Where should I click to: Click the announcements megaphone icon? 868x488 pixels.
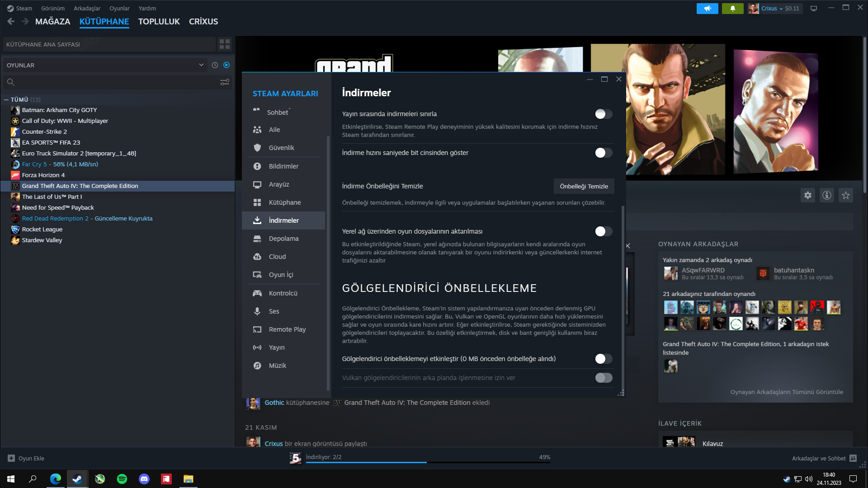707,8
